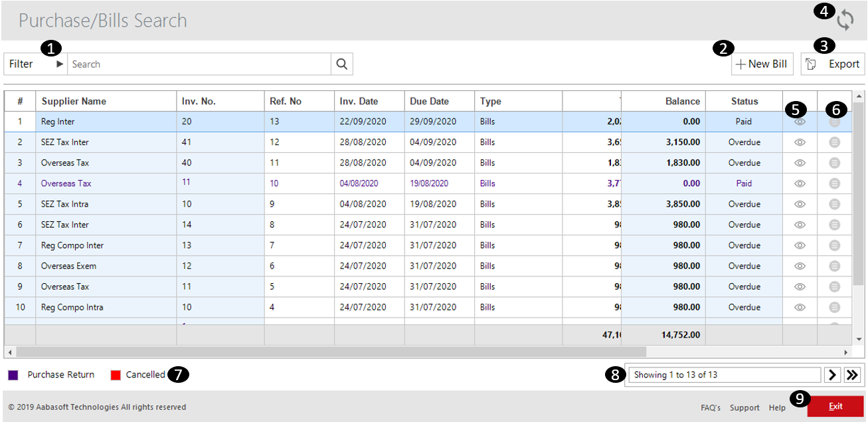The image size is (868, 422).
Task: Refresh the Purchase/Bills Search screen
Action: point(845,19)
